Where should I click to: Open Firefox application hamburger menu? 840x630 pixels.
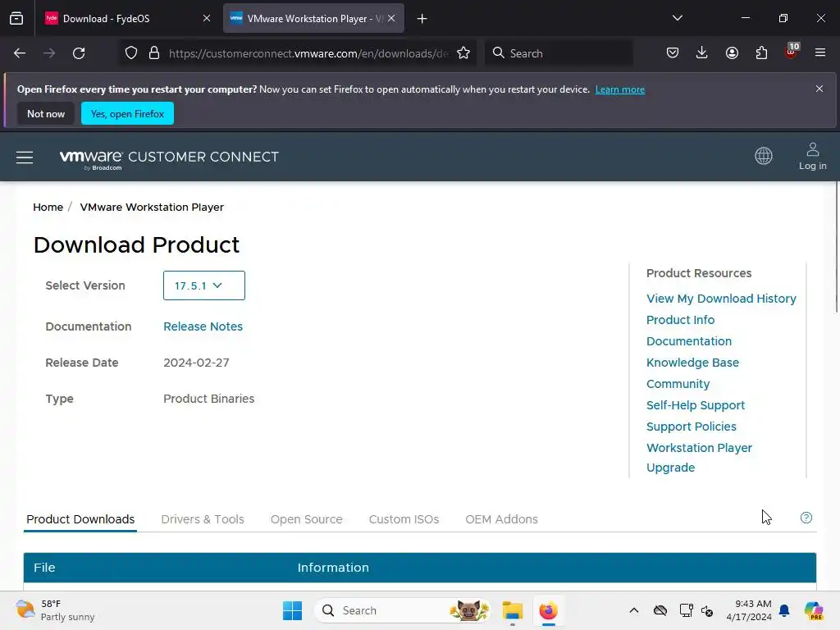pos(820,53)
